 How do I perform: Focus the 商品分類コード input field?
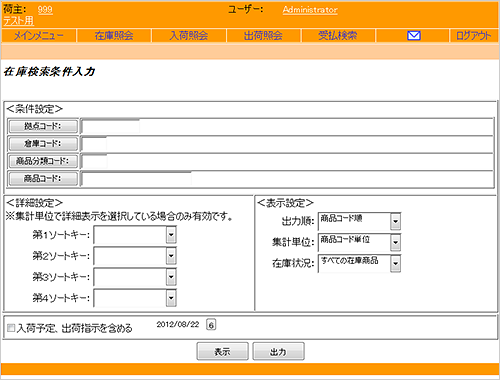click(x=94, y=161)
